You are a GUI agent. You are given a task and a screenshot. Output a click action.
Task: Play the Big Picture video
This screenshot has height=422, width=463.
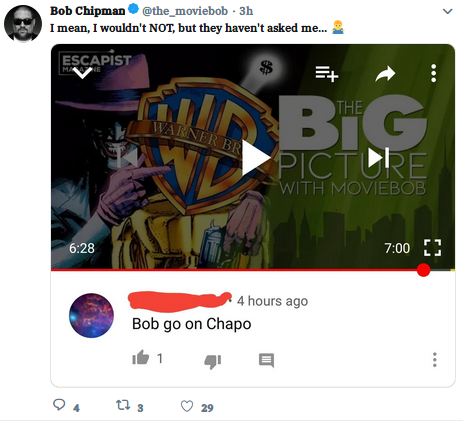pos(256,158)
